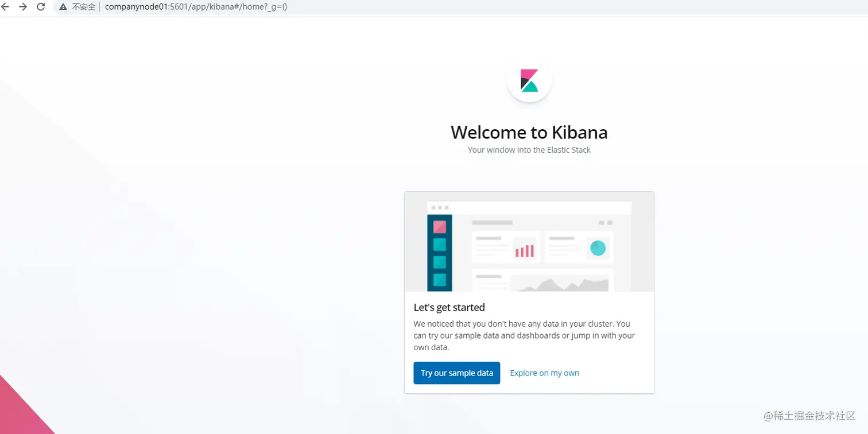Click the gray area chart in illustration

coord(559,284)
